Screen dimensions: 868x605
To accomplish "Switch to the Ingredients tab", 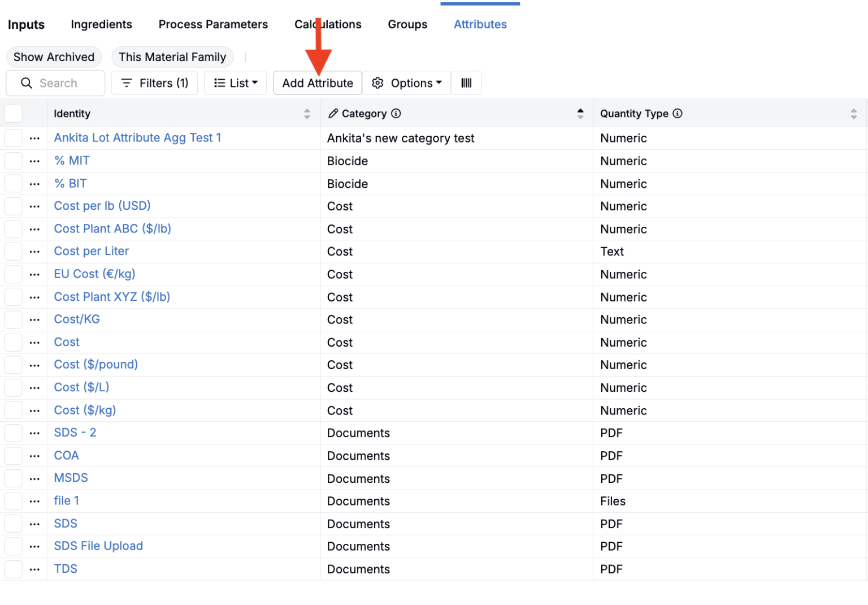I will [101, 24].
